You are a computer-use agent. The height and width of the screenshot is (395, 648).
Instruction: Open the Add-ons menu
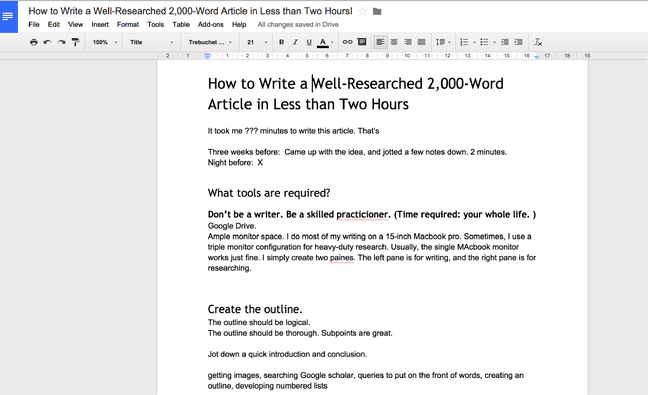[210, 25]
